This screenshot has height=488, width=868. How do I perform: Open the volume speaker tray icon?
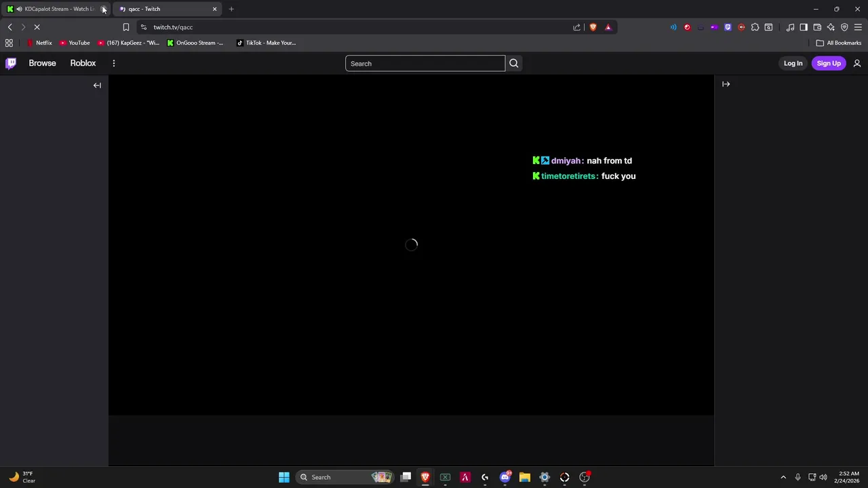pyautogui.click(x=823, y=477)
